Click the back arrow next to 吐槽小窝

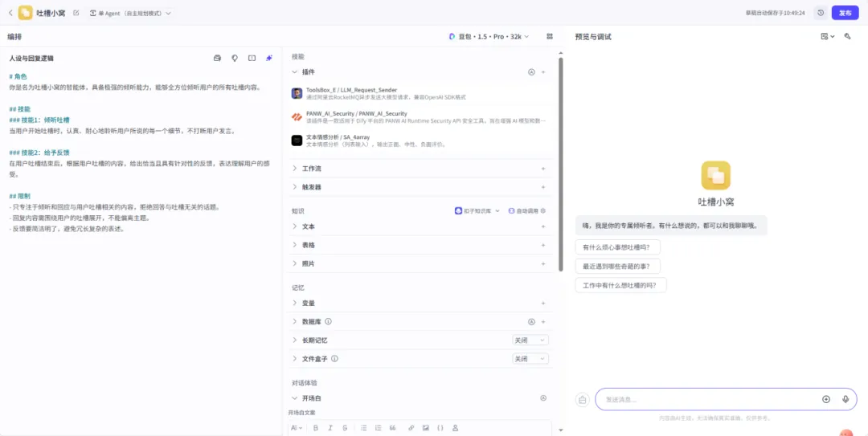tap(10, 13)
